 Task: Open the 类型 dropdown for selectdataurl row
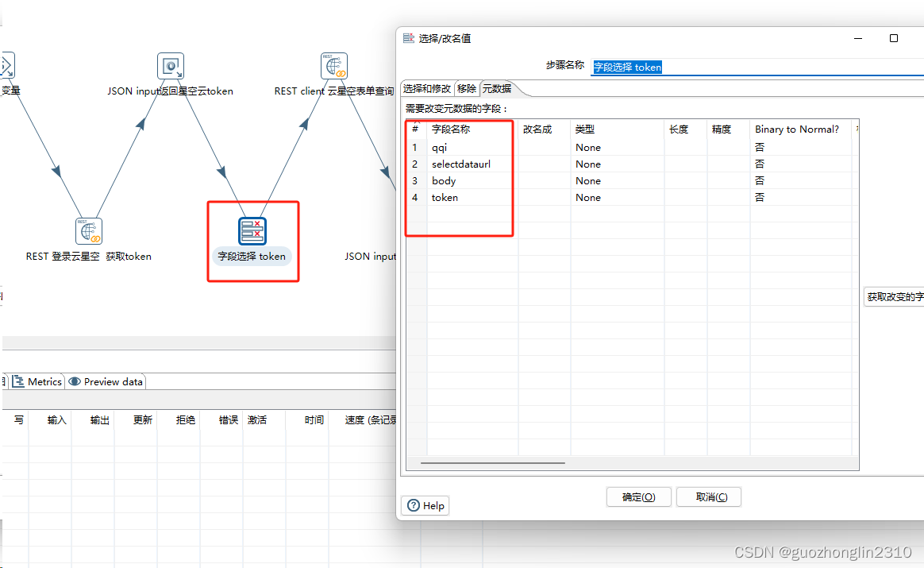[618, 164]
